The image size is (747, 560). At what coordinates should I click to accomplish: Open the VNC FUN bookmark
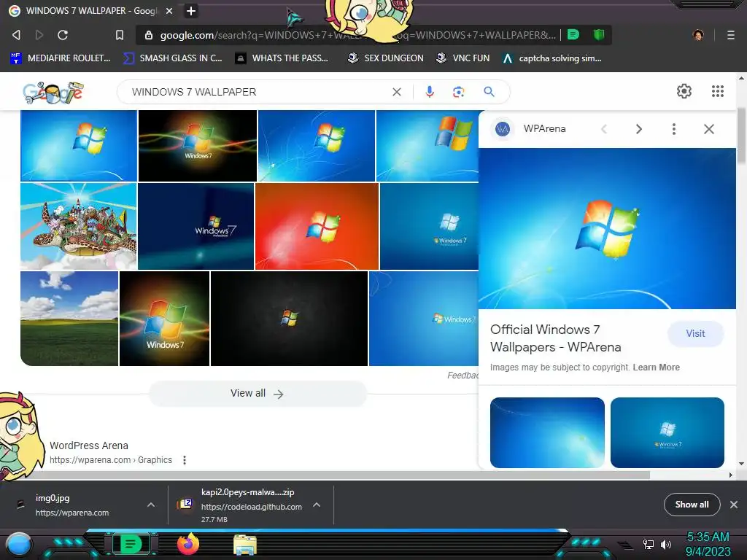tap(463, 58)
